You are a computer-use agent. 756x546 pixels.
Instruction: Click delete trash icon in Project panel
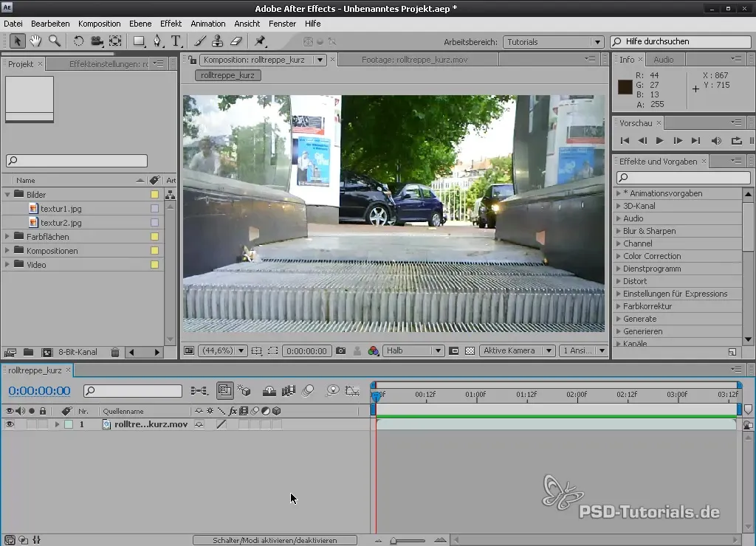coord(114,352)
